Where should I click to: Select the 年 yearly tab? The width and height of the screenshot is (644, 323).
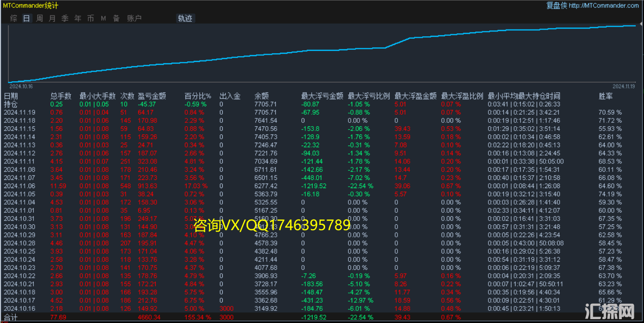tap(78, 18)
